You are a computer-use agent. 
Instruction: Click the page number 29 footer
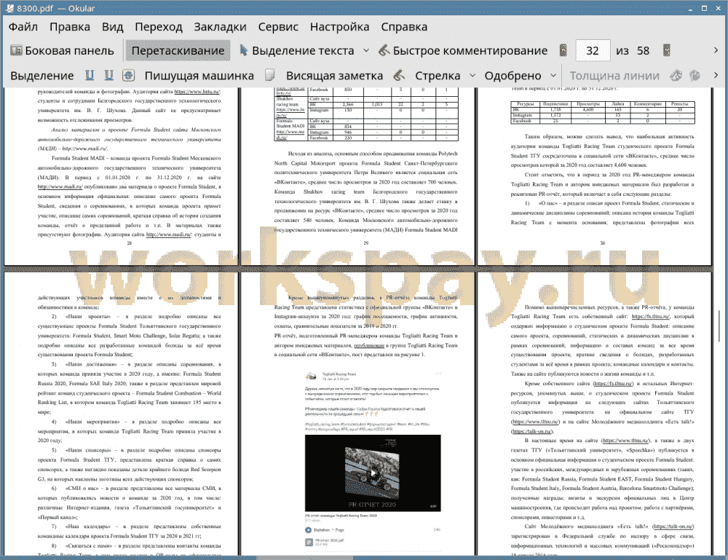[x=366, y=242]
